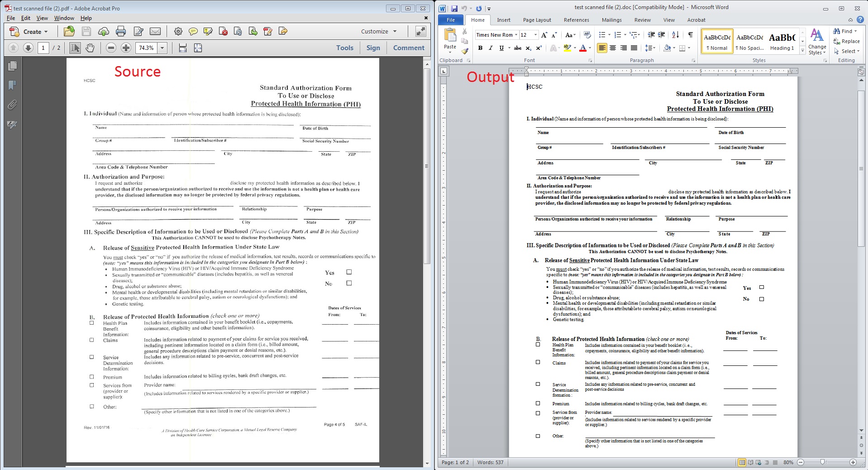Open the page thumbnails panel in Acrobat
The width and height of the screenshot is (868, 470).
[x=13, y=66]
